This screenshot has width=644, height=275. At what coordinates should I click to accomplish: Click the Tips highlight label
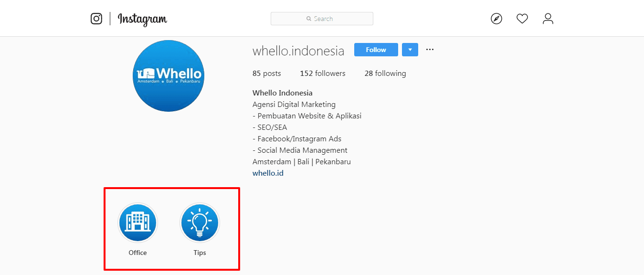200,253
